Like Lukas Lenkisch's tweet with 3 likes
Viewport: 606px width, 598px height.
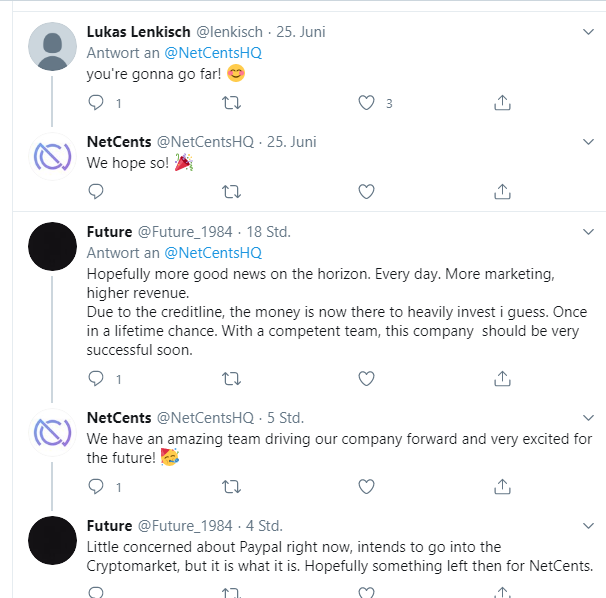point(366,102)
